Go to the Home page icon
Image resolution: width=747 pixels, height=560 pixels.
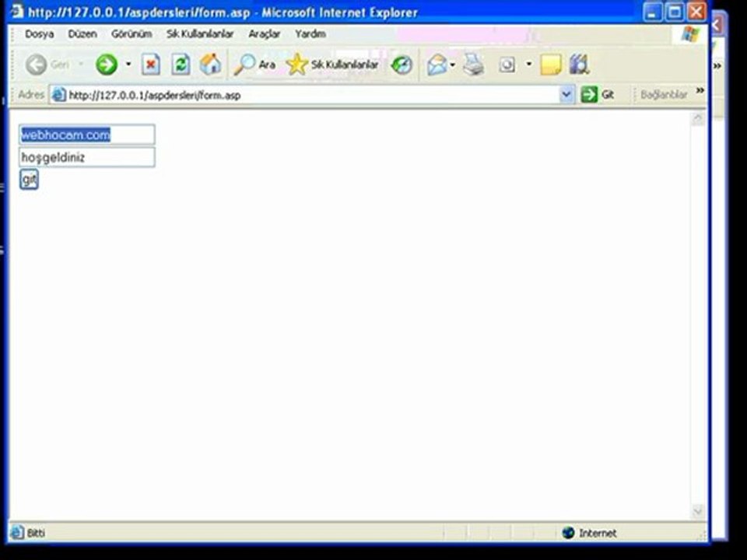coord(211,65)
